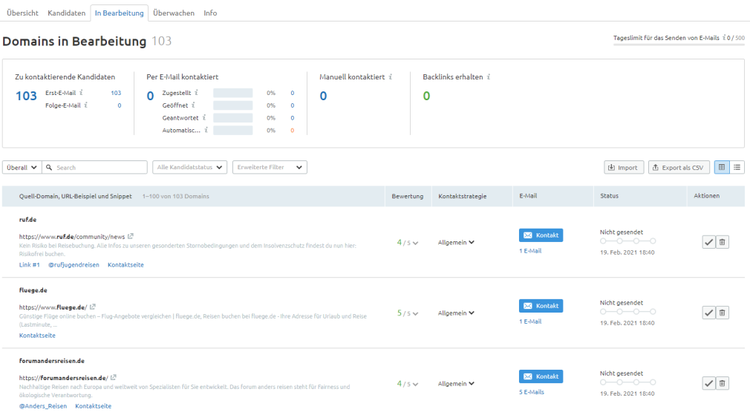The height and width of the screenshot is (418, 750).
Task: Click the Import button
Action: tap(624, 167)
